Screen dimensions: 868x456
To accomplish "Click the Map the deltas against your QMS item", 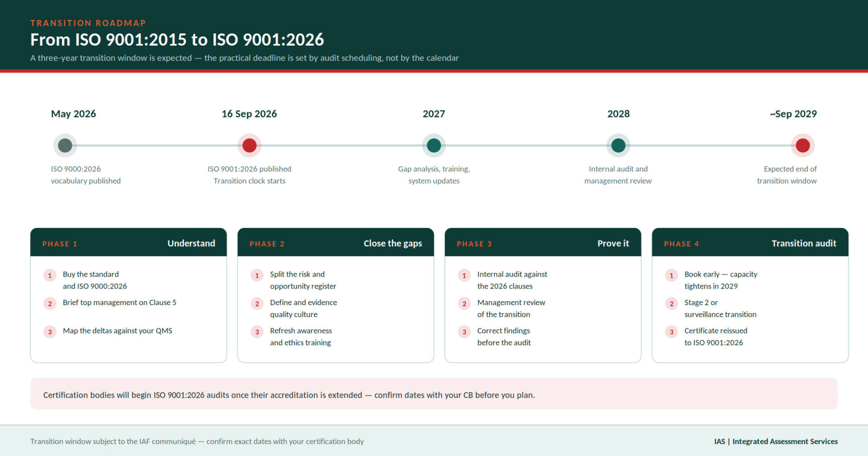I will (118, 331).
